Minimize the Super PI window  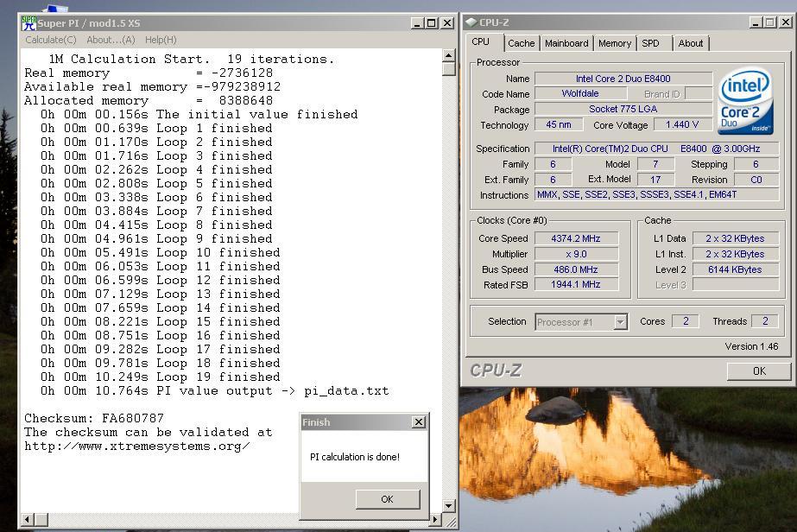(417, 23)
